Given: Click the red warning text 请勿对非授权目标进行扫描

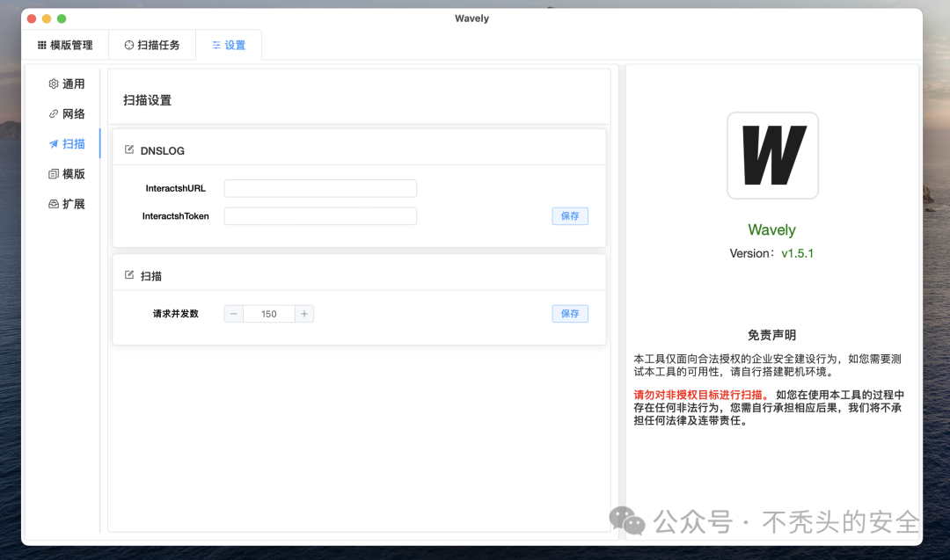Looking at the screenshot, I should (702, 395).
